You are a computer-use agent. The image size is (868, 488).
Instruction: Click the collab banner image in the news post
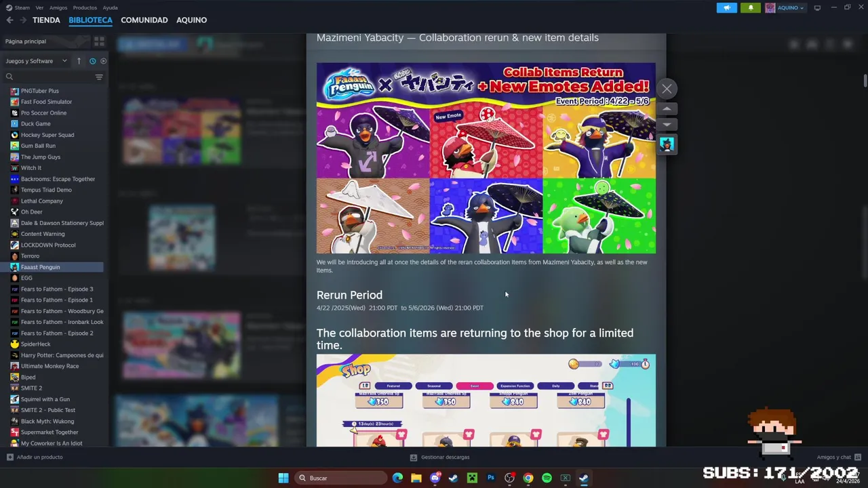(x=486, y=158)
